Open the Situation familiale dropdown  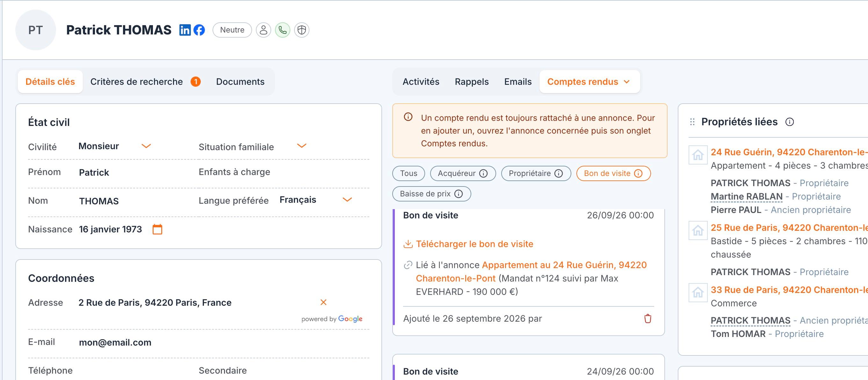(301, 146)
